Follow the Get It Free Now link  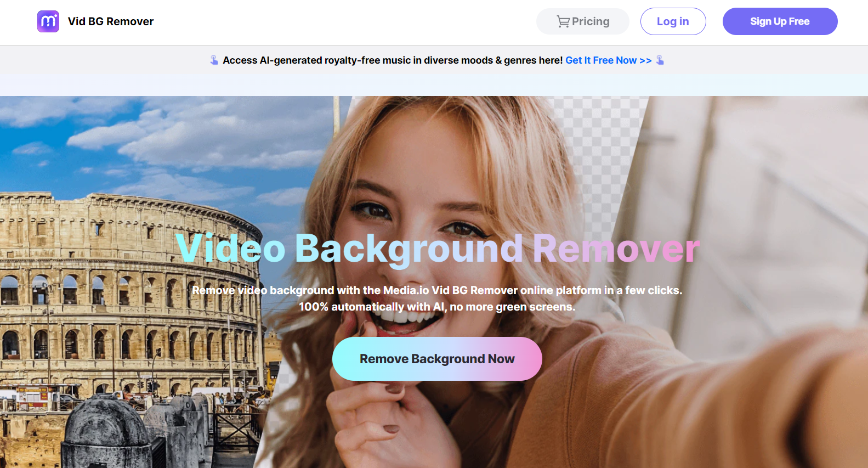[609, 60]
